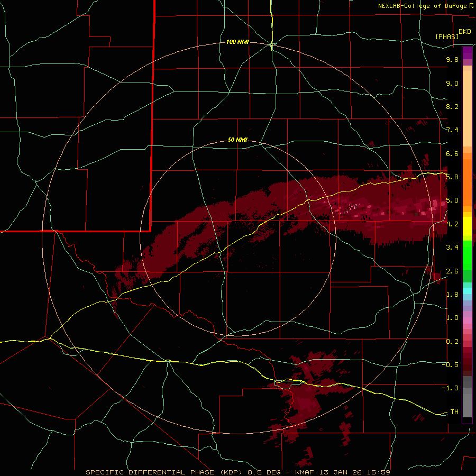476x476 pixels.
Task: Click the 9.0 value on the color scale
Action: 452,83
